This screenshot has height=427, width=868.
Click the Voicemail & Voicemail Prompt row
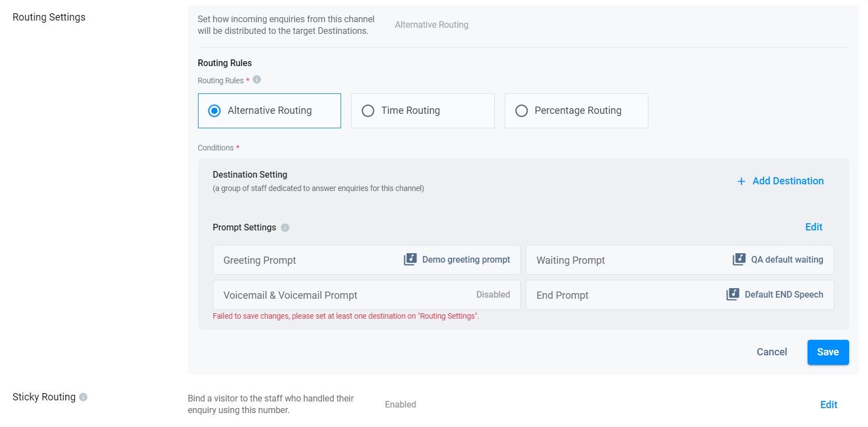[291, 295]
